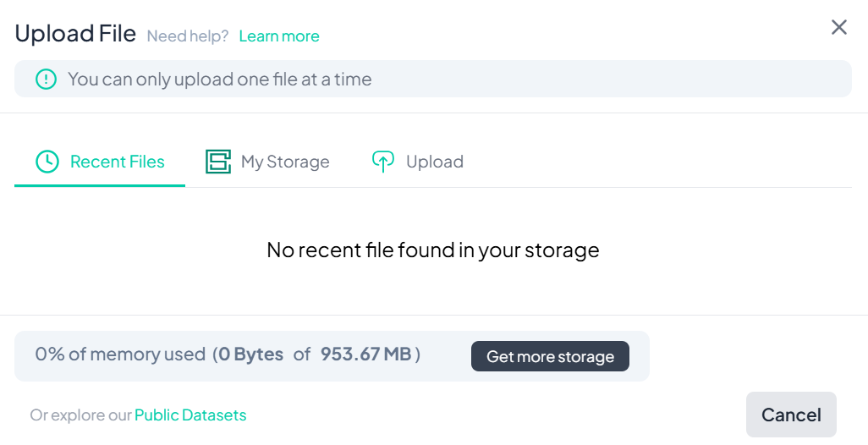The width and height of the screenshot is (868, 445).
Task: Click the cloud upload arrow icon
Action: pyautogui.click(x=383, y=162)
